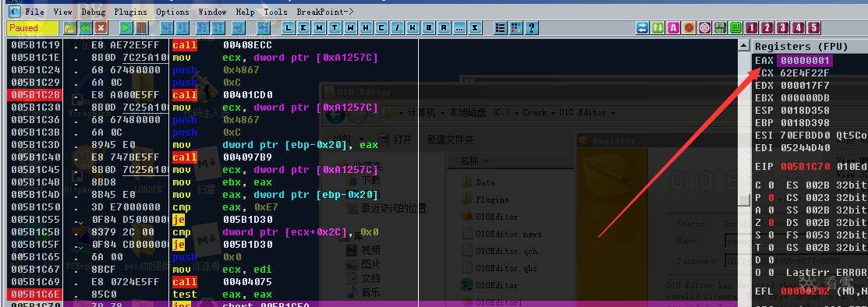Open the View menu
The height and width of the screenshot is (307, 868).
tap(62, 12)
